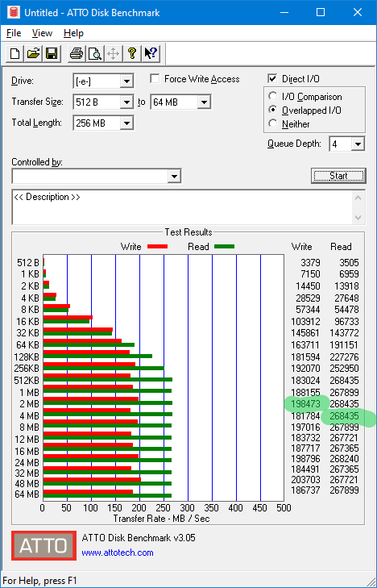
Task: Click the read value 252950
Action: (344, 369)
